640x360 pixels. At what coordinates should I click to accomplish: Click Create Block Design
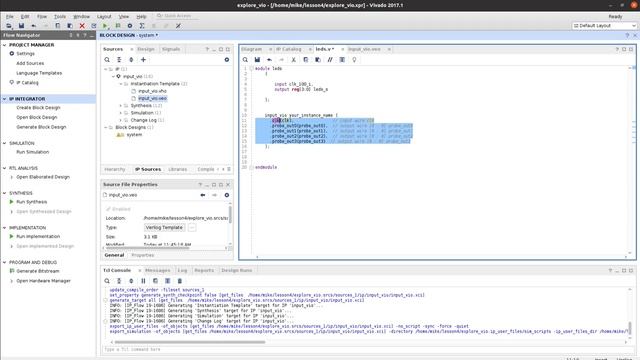(38, 108)
